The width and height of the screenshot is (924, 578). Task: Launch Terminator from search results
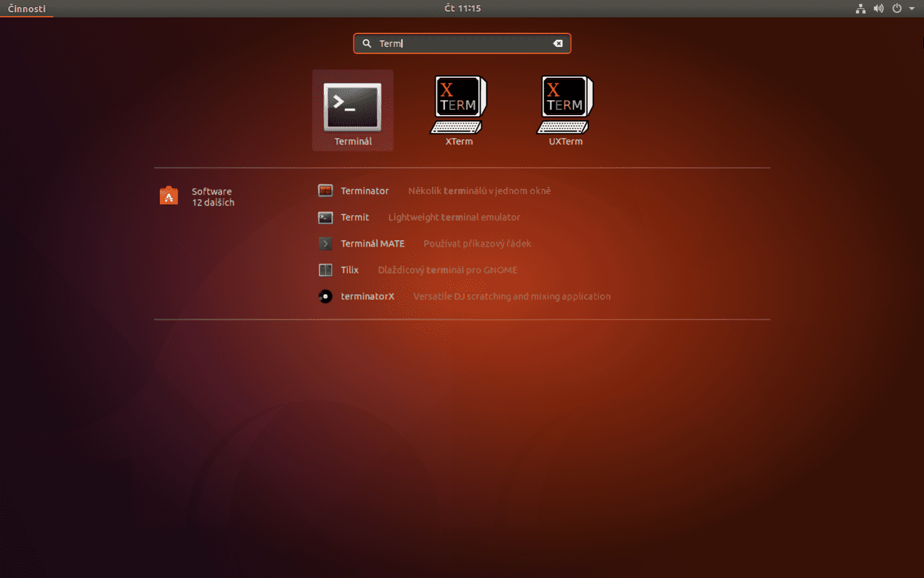[364, 191]
